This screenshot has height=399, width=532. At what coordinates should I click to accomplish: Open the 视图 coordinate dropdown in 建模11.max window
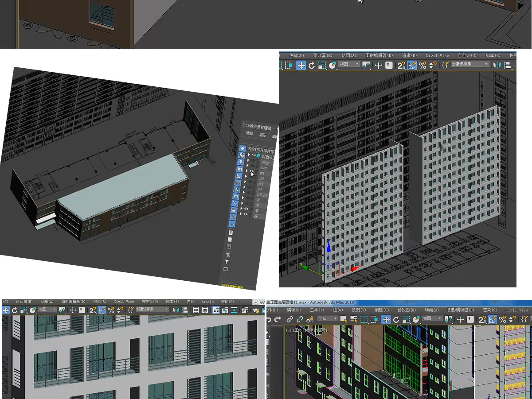pyautogui.click(x=432, y=318)
